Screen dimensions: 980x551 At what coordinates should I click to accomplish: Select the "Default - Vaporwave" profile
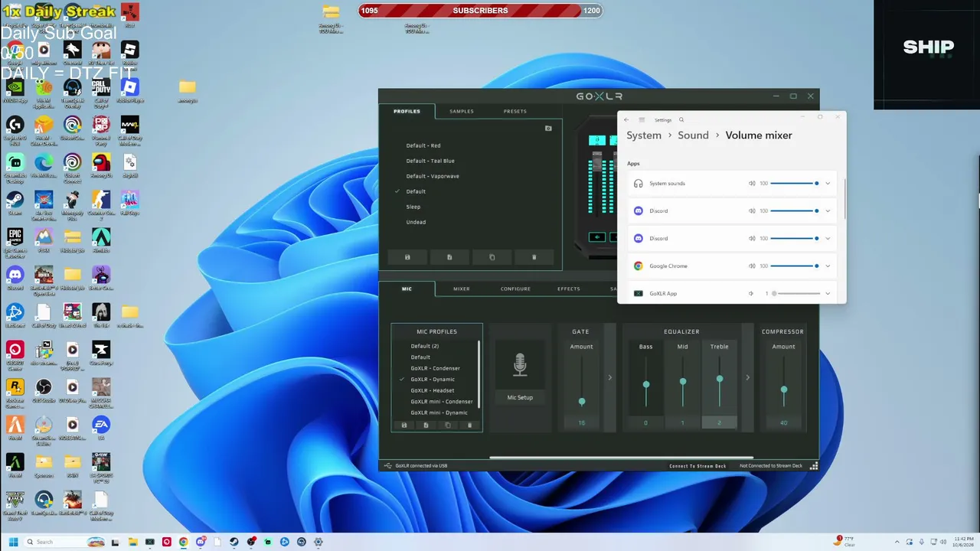pyautogui.click(x=433, y=176)
